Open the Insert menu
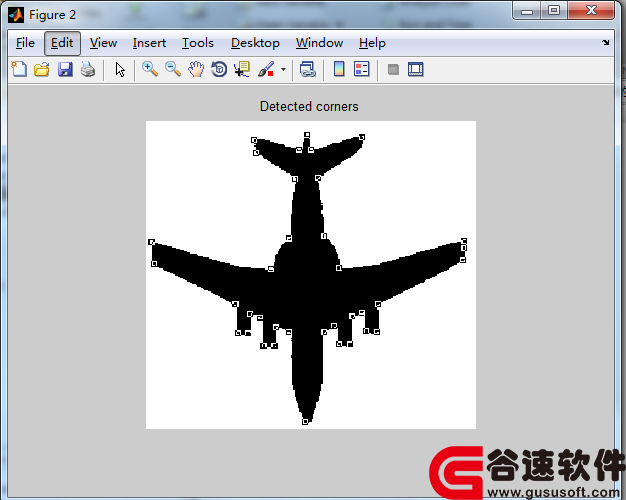This screenshot has height=500, width=626. click(149, 43)
